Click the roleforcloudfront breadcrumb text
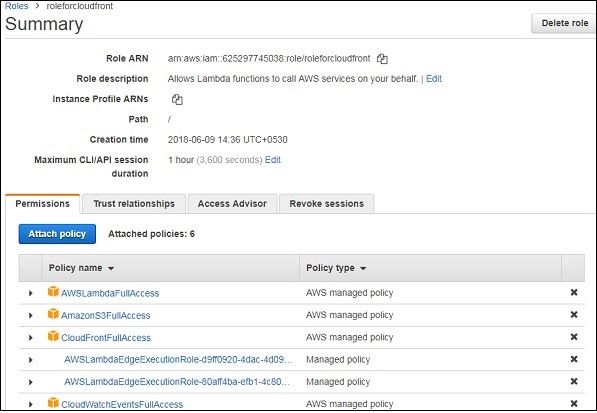597x413 pixels. tap(80, 6)
